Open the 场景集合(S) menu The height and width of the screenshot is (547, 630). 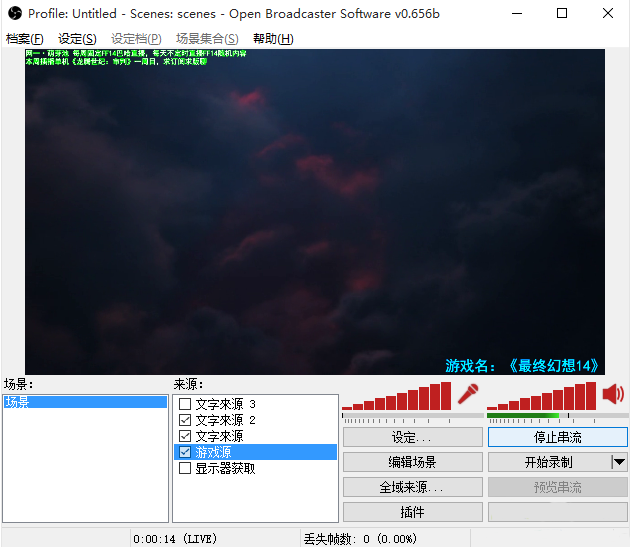pos(207,39)
